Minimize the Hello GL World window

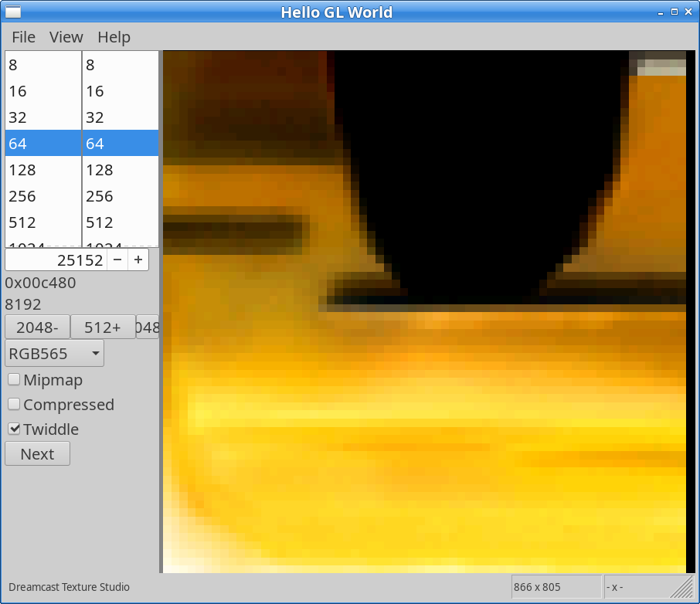pyautogui.click(x=661, y=12)
